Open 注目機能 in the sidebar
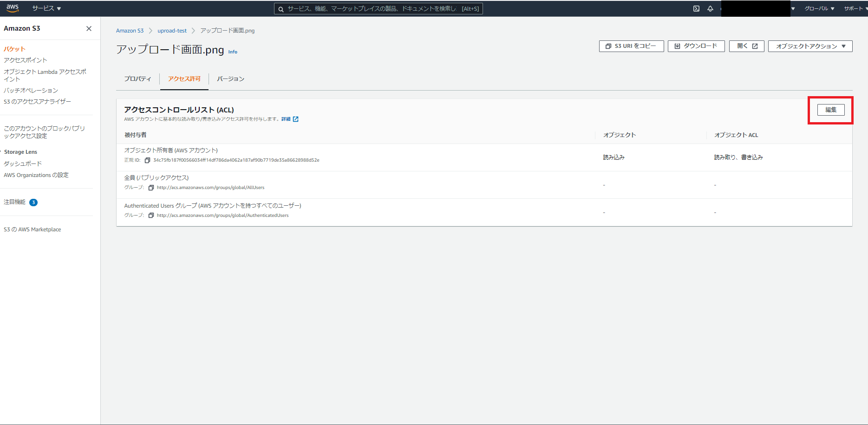Viewport: 868px width, 425px height. coord(14,202)
